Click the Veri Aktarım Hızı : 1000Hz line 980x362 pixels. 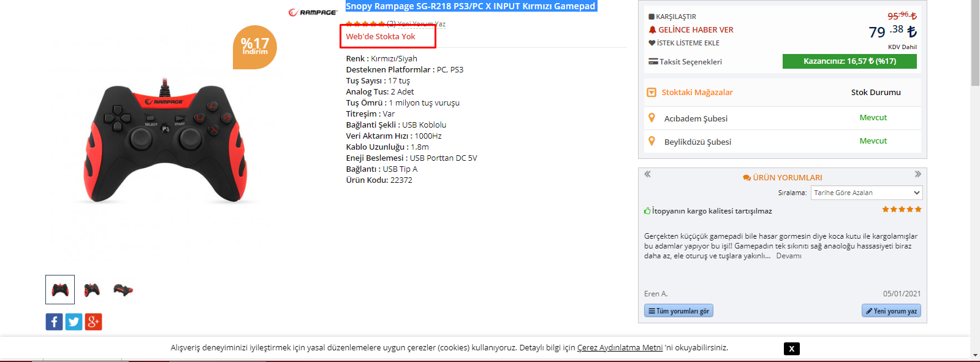click(x=393, y=136)
